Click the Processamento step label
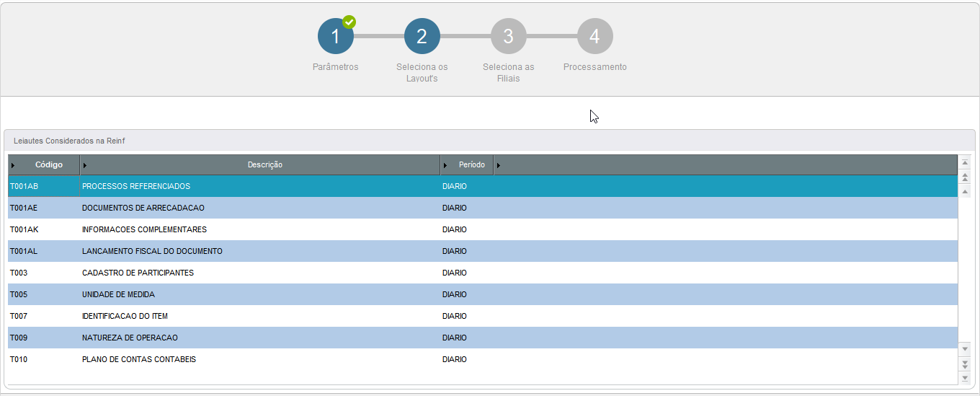The width and height of the screenshot is (980, 396). coord(595,67)
